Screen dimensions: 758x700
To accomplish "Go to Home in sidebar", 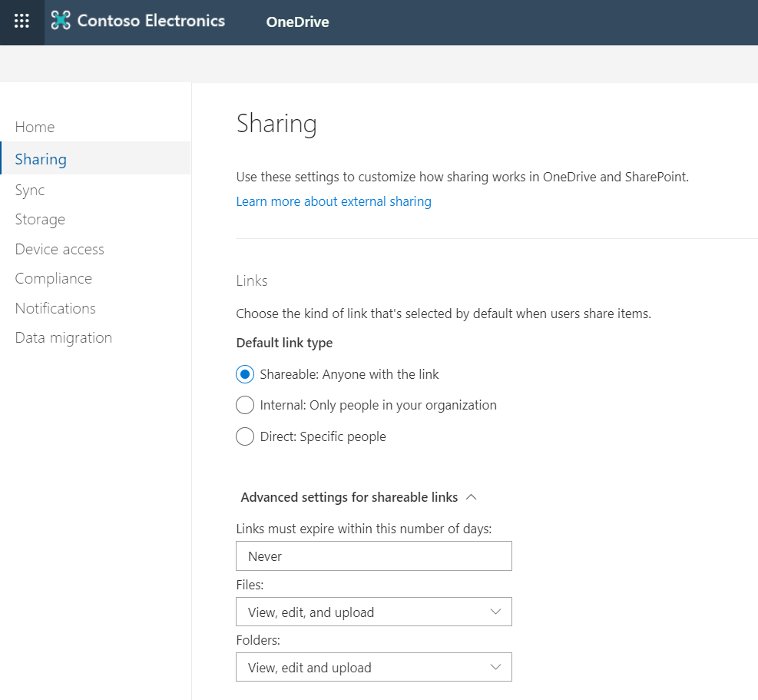I will [x=35, y=127].
